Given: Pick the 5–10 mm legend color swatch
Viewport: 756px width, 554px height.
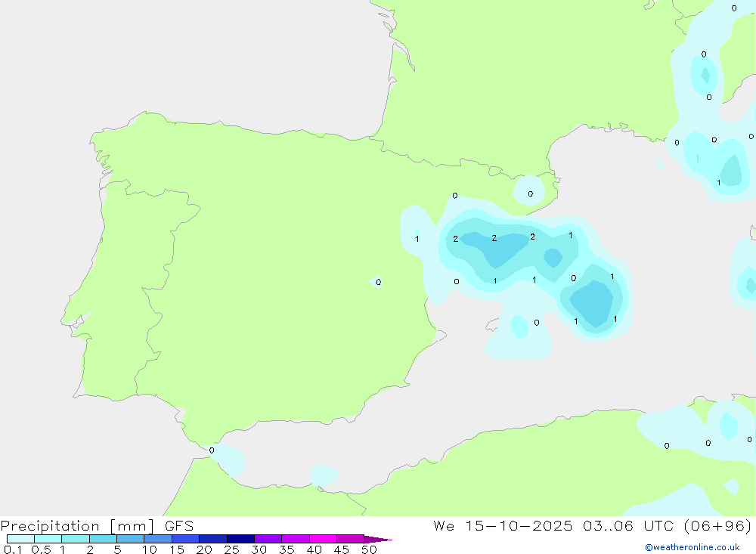Looking at the screenshot, I should 130,539.
